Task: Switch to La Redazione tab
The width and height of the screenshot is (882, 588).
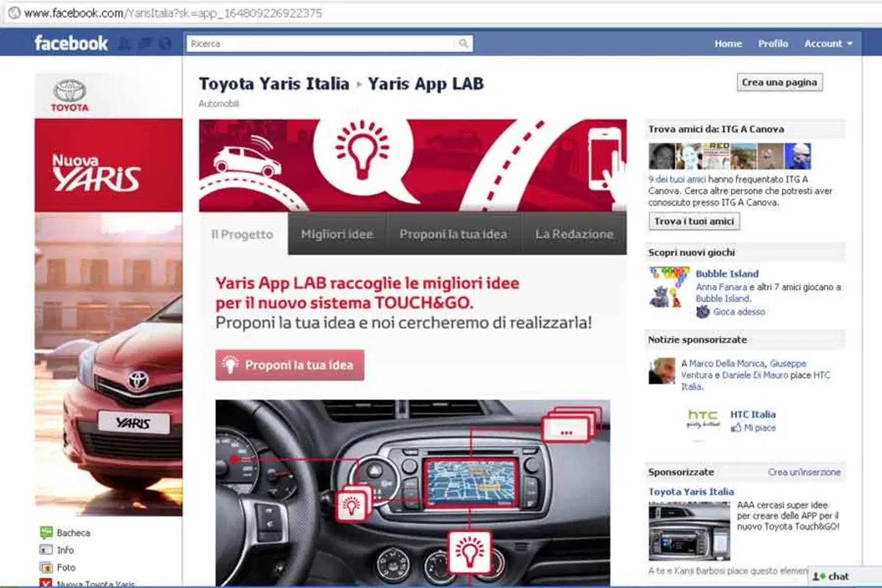Action: [574, 234]
